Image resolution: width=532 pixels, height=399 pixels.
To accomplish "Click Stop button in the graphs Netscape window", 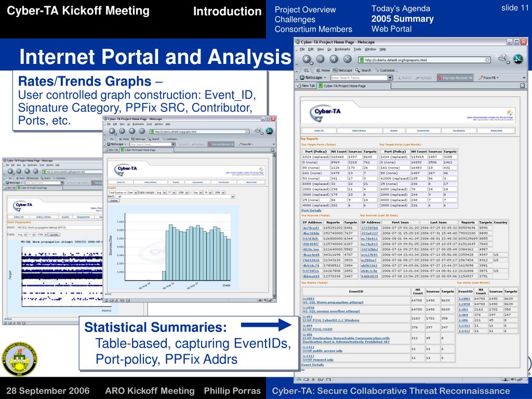I will tap(142, 131).
